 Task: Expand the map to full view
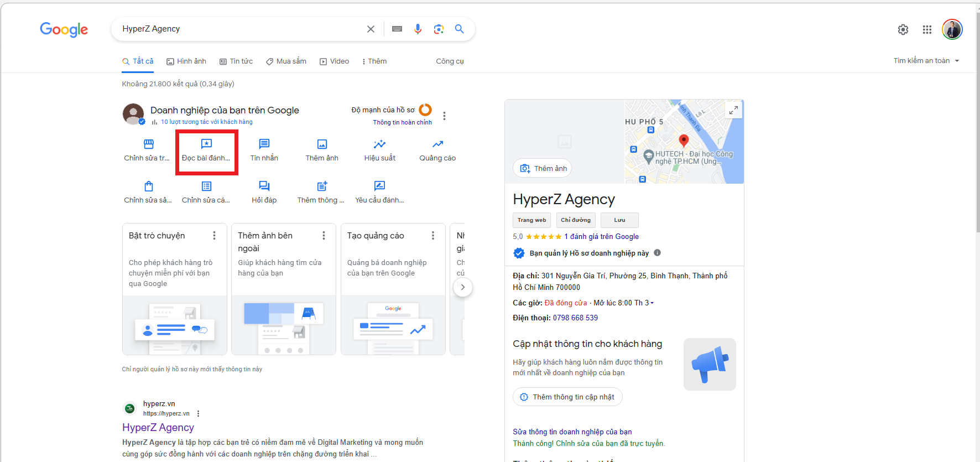(733, 110)
